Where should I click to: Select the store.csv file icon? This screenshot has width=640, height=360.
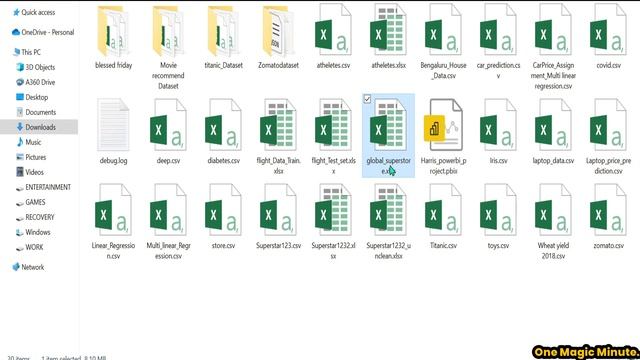click(x=223, y=210)
